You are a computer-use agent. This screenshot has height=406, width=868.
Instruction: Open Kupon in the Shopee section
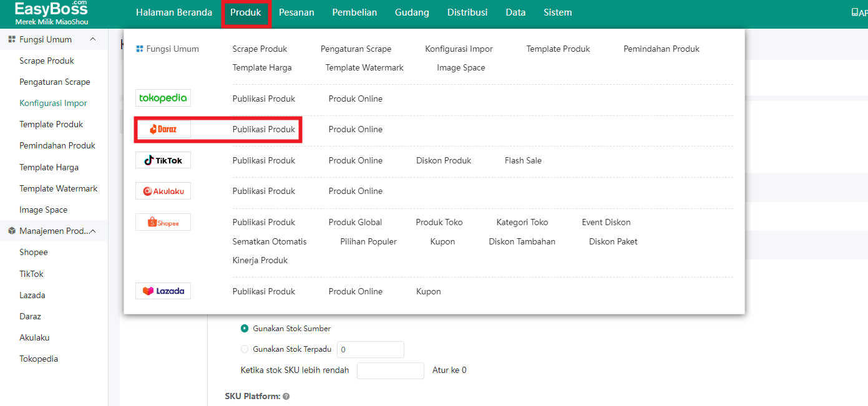pyautogui.click(x=442, y=241)
